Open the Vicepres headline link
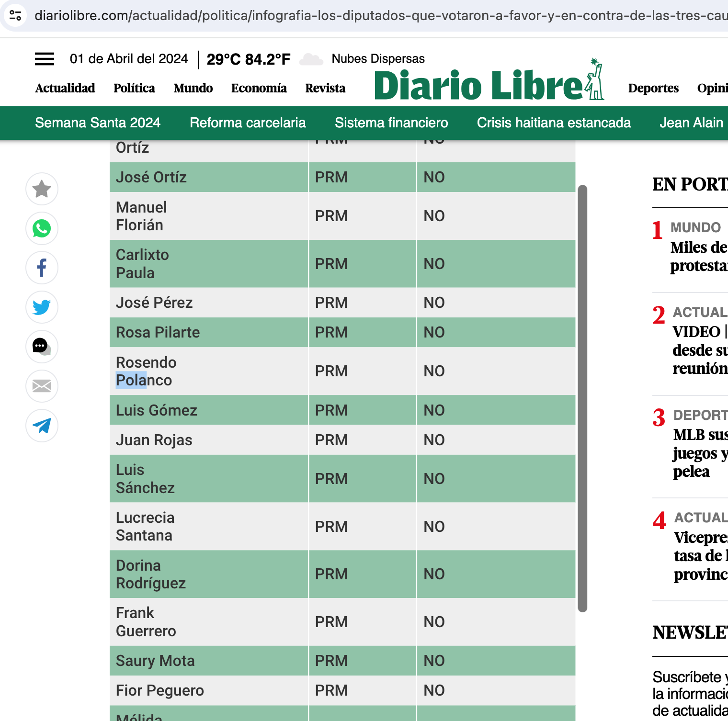The width and height of the screenshot is (728, 721). 701,555
